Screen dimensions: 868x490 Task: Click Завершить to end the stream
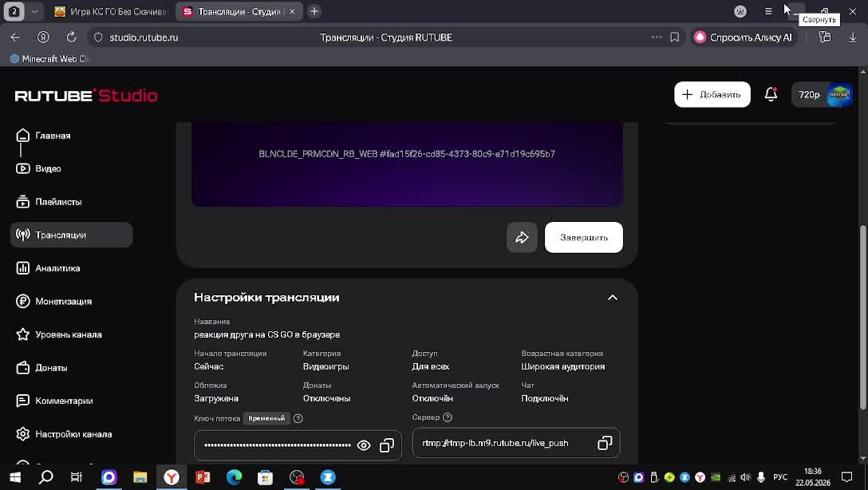click(583, 238)
